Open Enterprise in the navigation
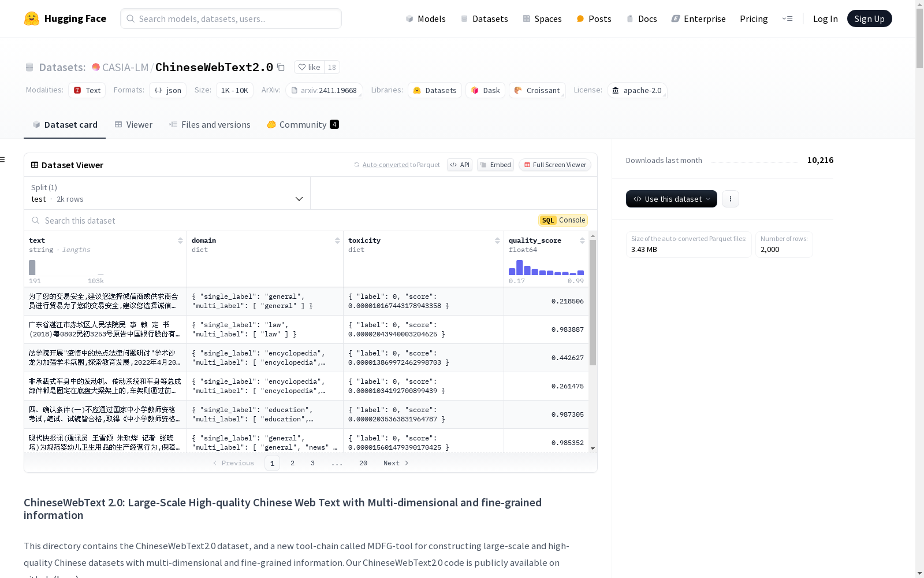Screen dimensions: 924x578 click(698, 18)
